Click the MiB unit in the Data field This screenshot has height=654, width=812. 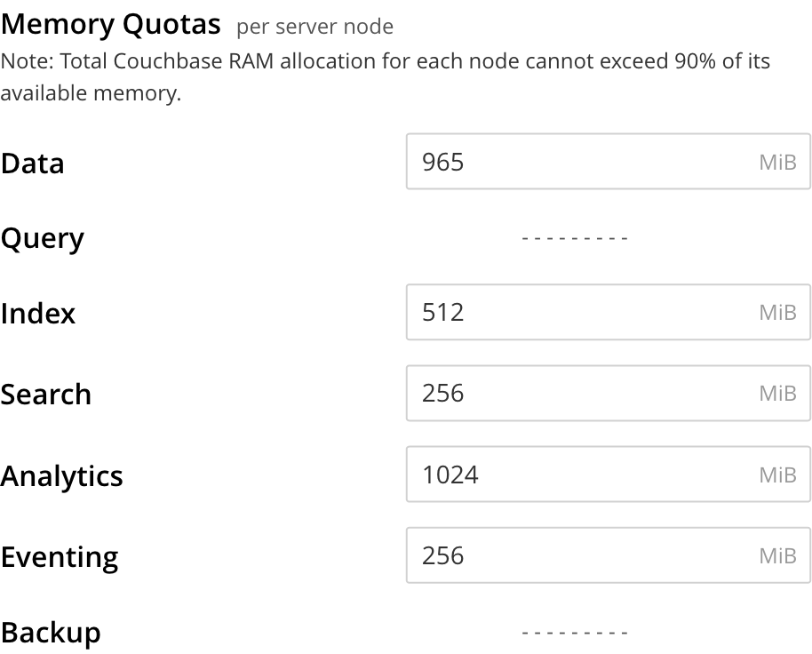777,163
